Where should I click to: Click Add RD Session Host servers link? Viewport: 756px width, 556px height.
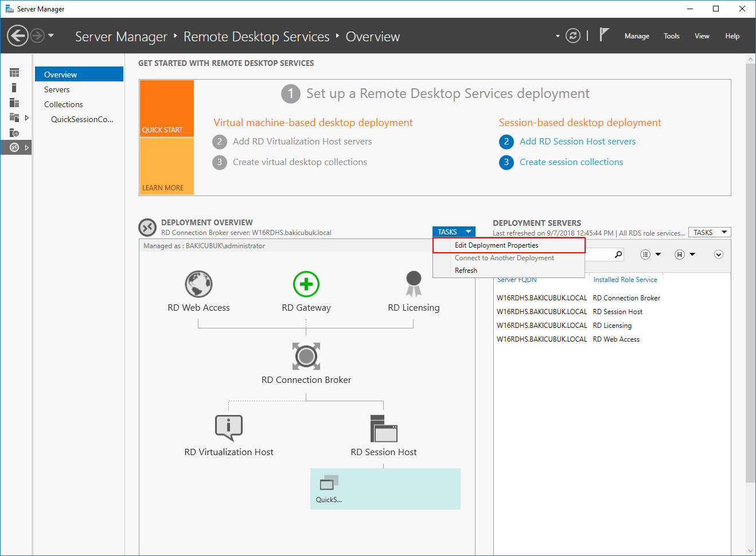pyautogui.click(x=578, y=142)
